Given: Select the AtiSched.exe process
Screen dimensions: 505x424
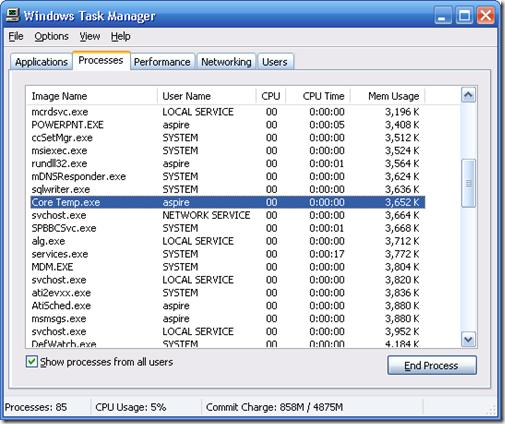Looking at the screenshot, I should 228,306.
